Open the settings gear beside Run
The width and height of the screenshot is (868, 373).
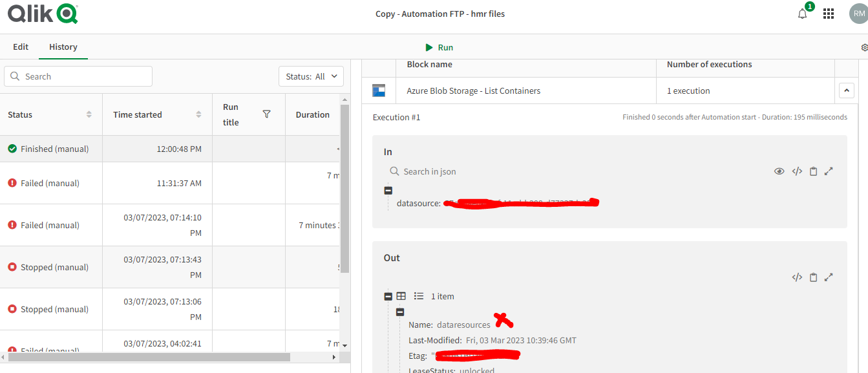coord(864,47)
